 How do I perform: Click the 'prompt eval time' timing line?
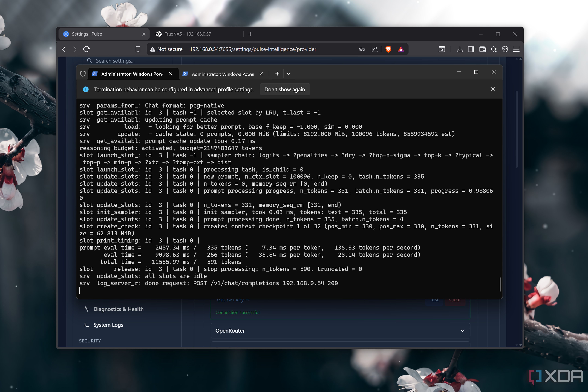(x=250, y=248)
